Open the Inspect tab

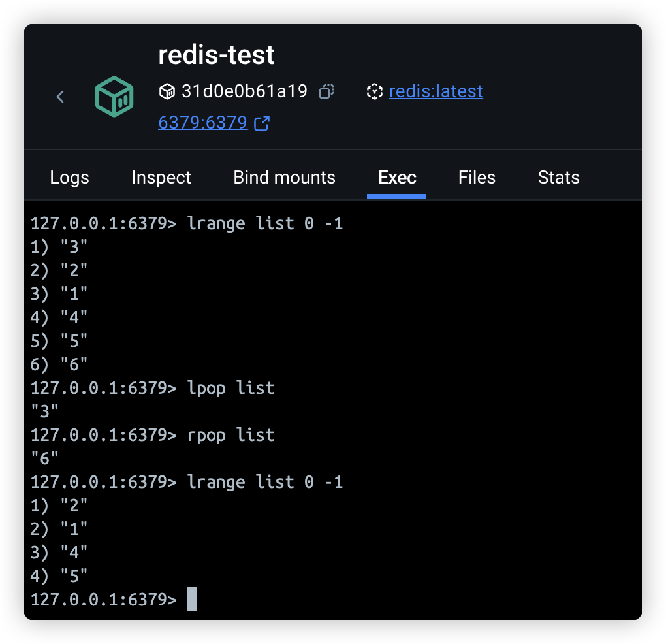coord(161,177)
